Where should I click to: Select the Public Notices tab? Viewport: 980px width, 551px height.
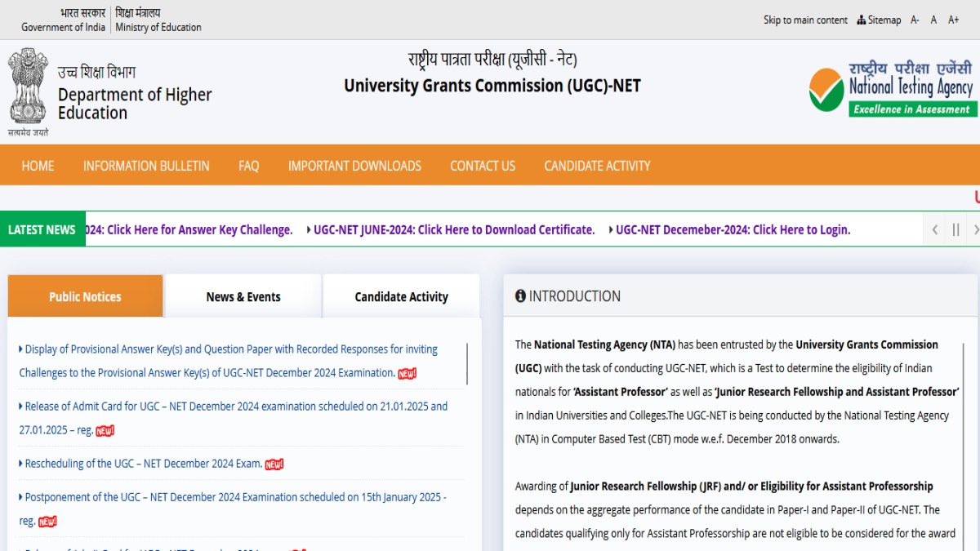click(x=85, y=296)
